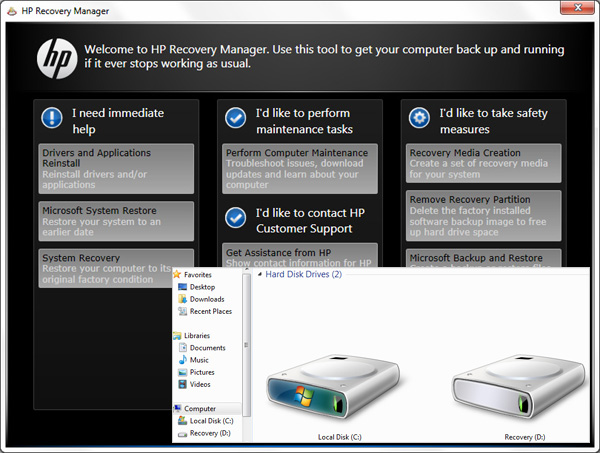
Task: Click the Hard Disk Drives (2) header text
Action: coord(303,274)
